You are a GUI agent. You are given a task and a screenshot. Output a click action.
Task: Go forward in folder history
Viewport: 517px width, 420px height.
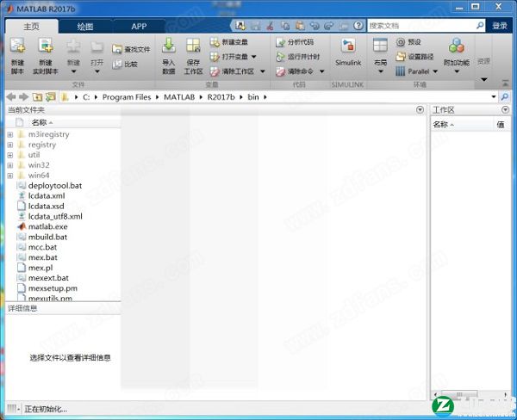(23, 97)
